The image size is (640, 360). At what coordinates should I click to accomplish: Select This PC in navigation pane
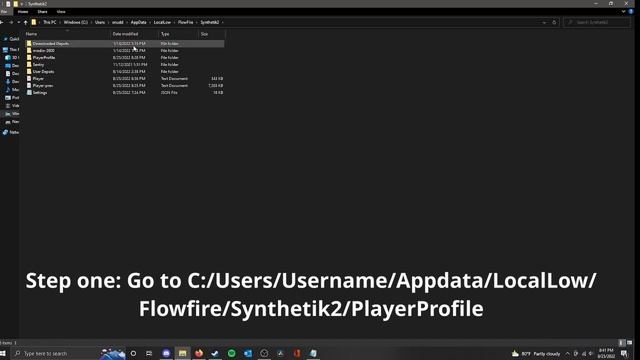(11, 49)
